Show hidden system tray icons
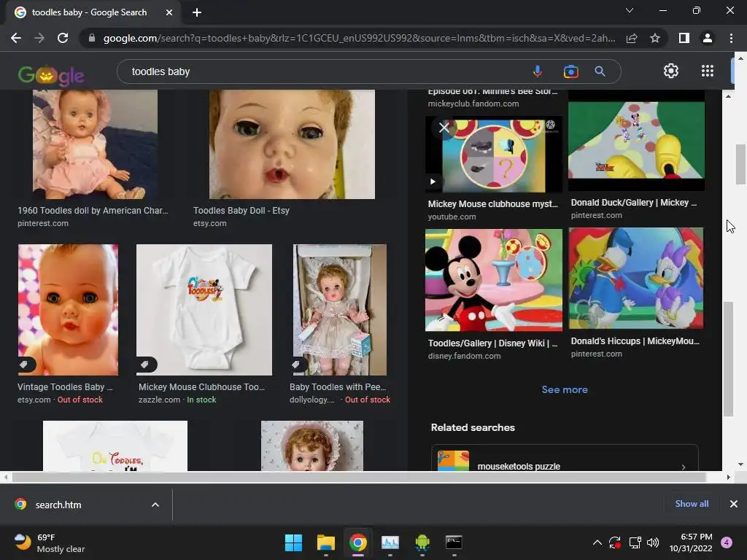747x560 pixels. click(x=597, y=542)
